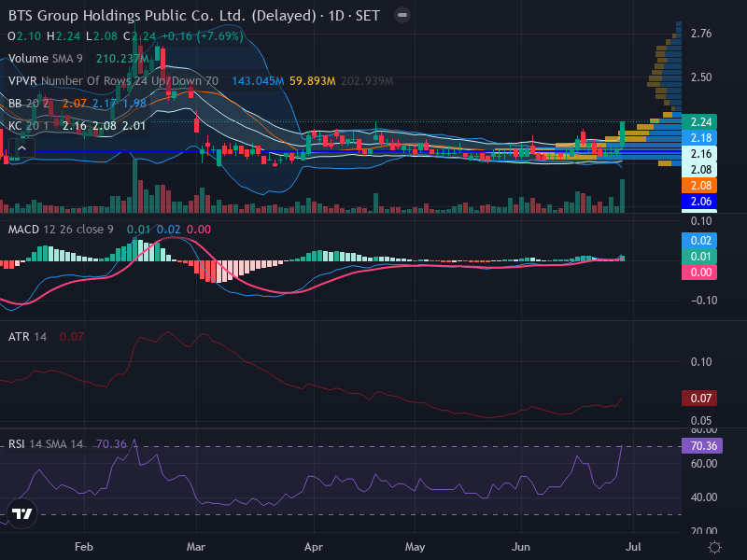
Task: Click the red 0.07 ATR value label
Action: click(x=699, y=399)
